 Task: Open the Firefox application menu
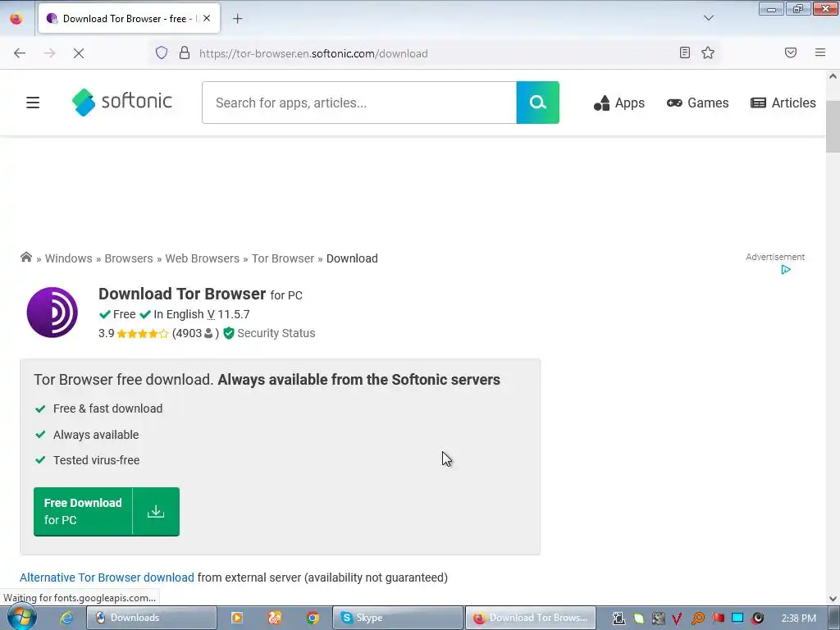pyautogui.click(x=820, y=52)
